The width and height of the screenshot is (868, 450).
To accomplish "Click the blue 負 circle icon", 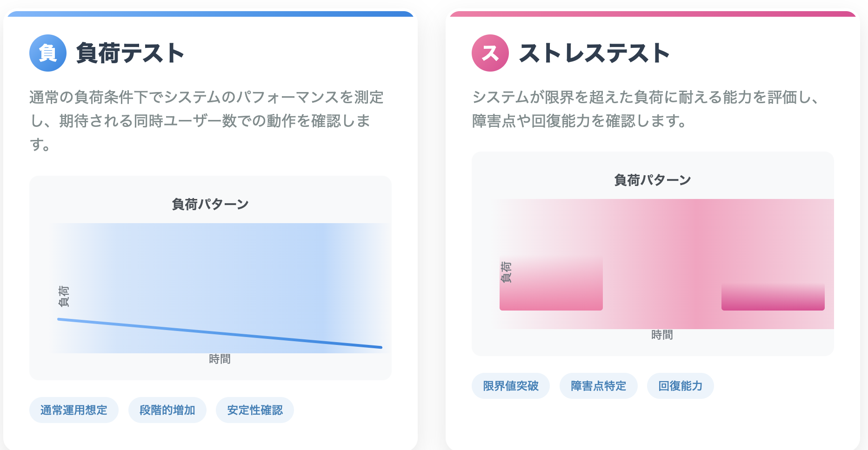I will pyautogui.click(x=48, y=53).
